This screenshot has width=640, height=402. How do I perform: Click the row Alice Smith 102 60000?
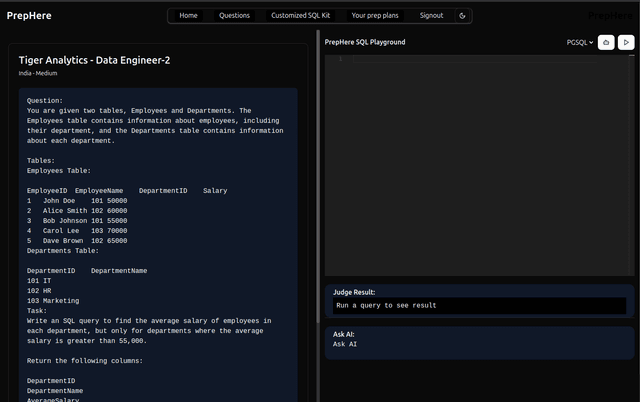[x=77, y=211]
